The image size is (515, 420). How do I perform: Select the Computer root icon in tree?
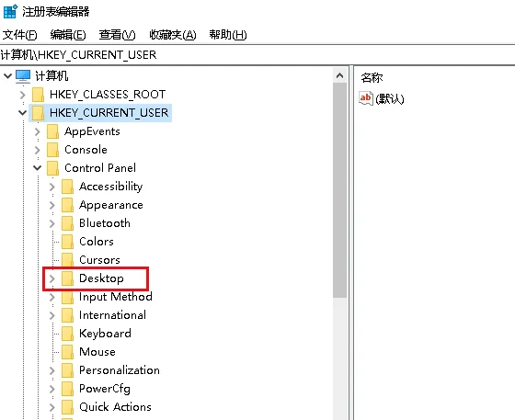[23, 76]
